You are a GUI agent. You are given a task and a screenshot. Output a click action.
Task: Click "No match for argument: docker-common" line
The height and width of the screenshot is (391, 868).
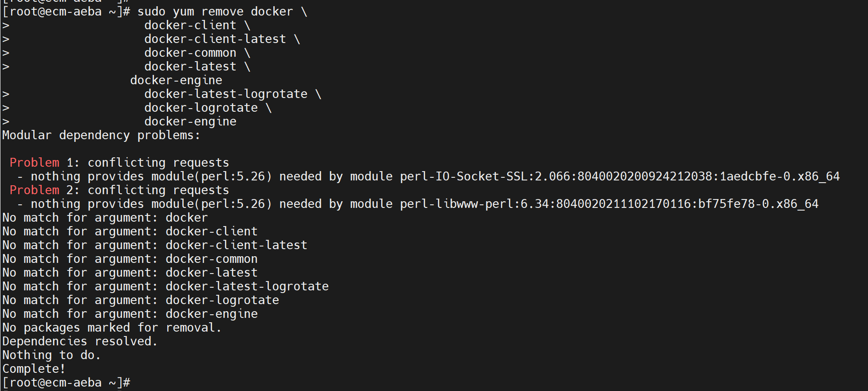130,259
